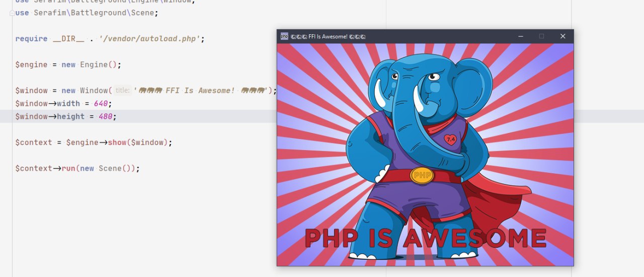Click the run method call in editor
Image resolution: width=644 pixels, height=277 pixels.
point(68,169)
